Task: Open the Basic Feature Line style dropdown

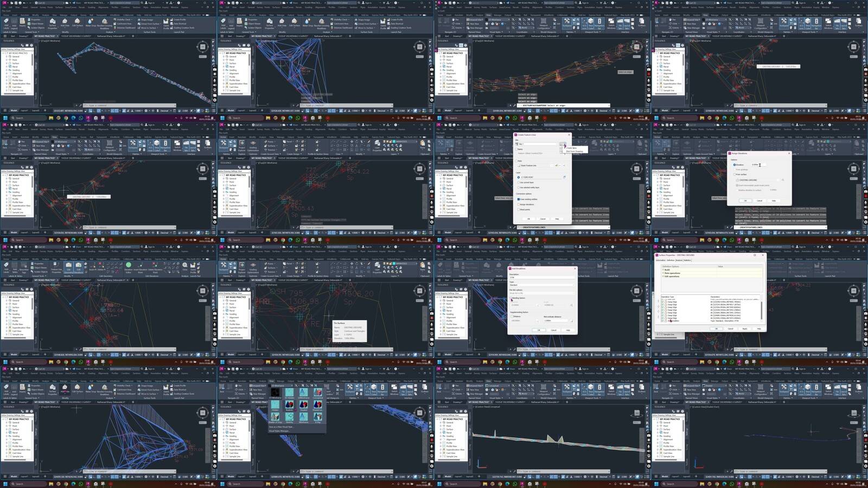Action: tap(535, 165)
